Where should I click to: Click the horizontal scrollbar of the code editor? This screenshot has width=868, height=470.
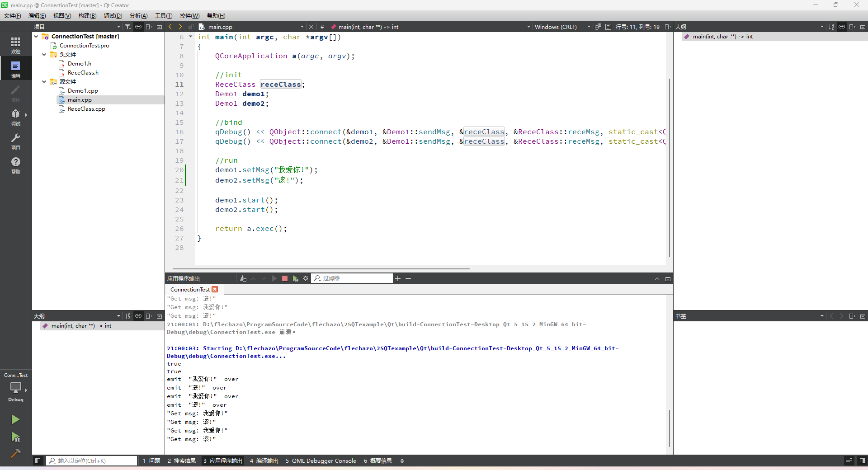(x=321, y=268)
